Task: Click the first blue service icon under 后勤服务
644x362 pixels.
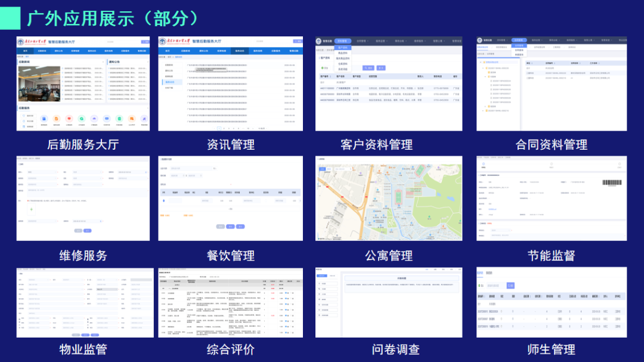Action: [x=44, y=119]
